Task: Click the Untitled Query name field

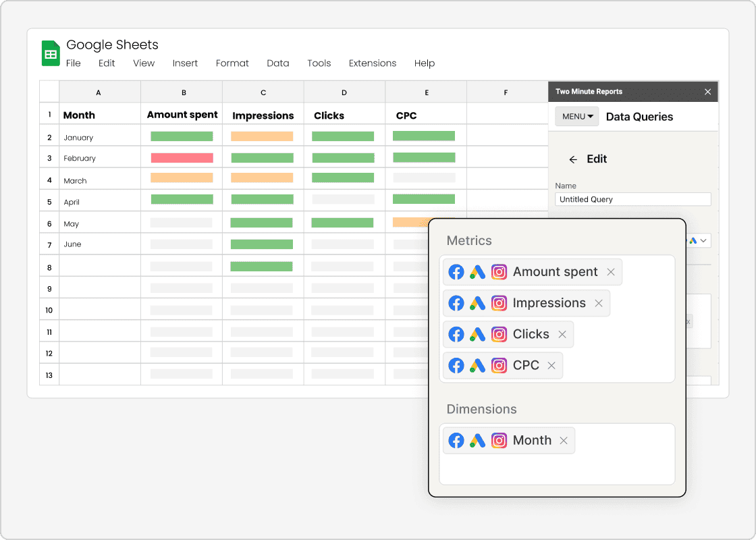Action: [632, 198]
